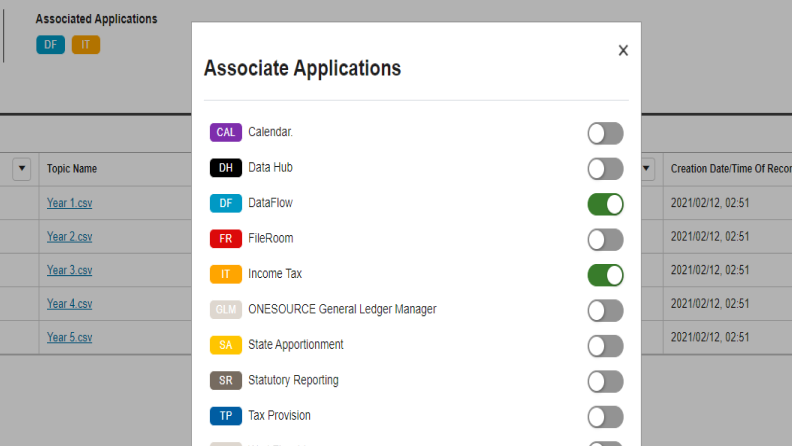Enable the Calendar application toggle
This screenshot has width=792, height=446.
[x=605, y=133]
